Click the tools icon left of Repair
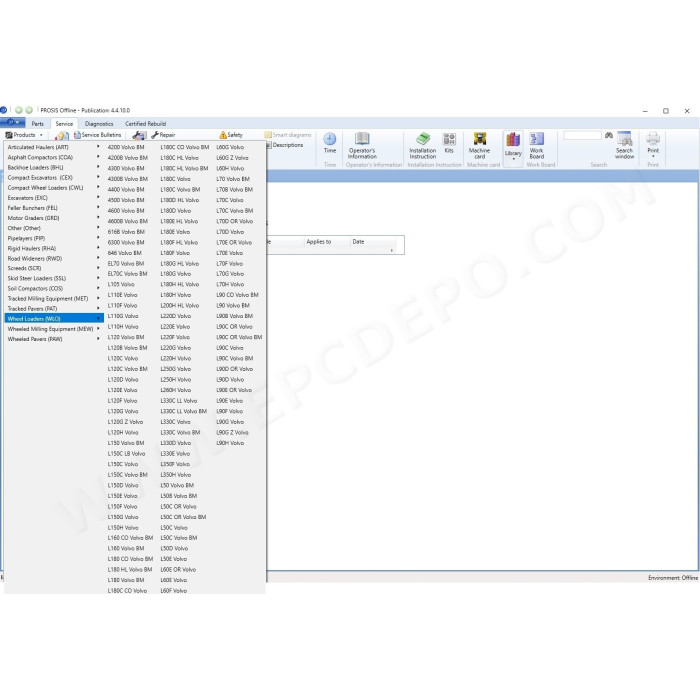Image resolution: width=700 pixels, height=700 pixels. (x=139, y=135)
